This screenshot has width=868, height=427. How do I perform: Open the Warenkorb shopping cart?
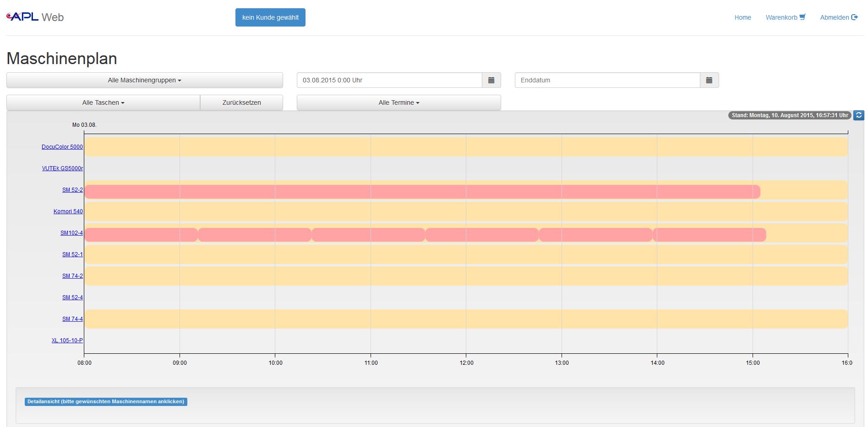coord(785,17)
